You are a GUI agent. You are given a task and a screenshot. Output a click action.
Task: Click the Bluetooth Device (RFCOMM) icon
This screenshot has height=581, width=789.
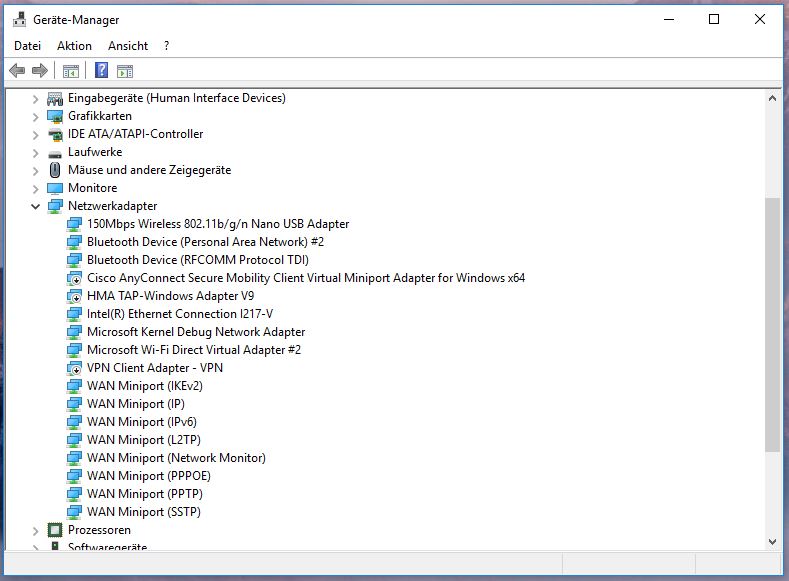(x=74, y=260)
